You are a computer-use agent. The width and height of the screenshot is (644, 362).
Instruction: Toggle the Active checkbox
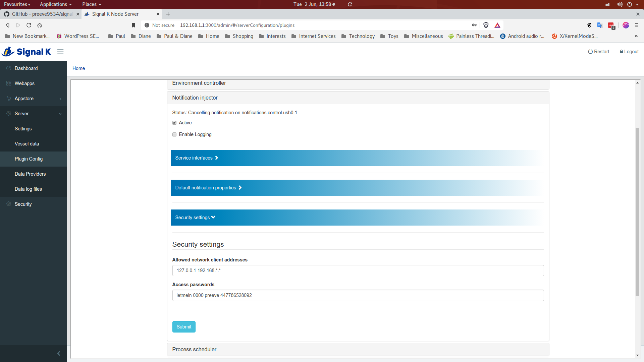pyautogui.click(x=174, y=122)
